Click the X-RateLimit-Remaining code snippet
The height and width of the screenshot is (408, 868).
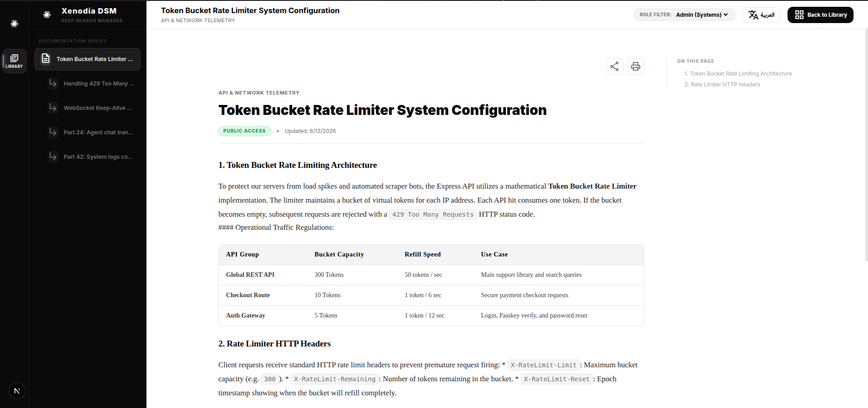(335, 379)
